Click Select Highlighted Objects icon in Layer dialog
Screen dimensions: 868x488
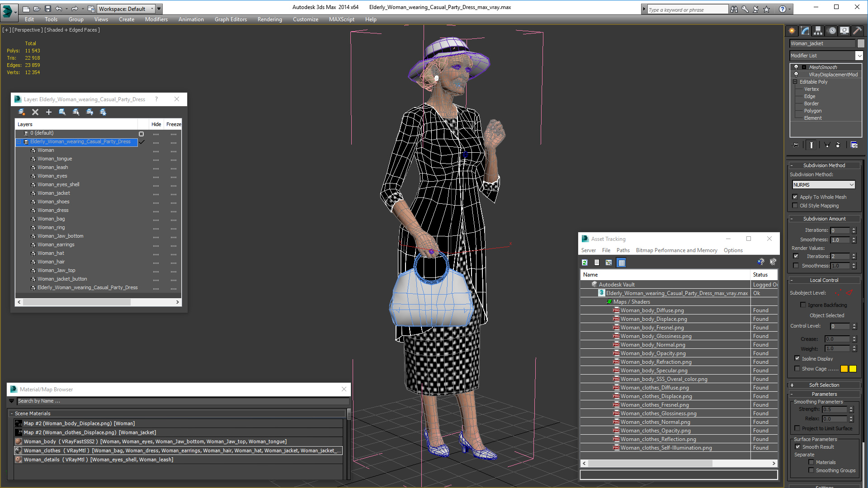(x=62, y=112)
